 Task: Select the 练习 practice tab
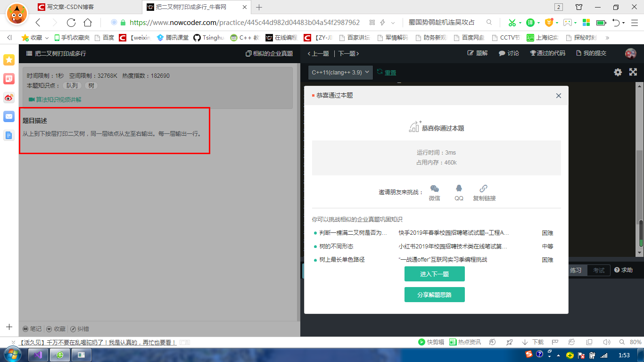tap(576, 270)
